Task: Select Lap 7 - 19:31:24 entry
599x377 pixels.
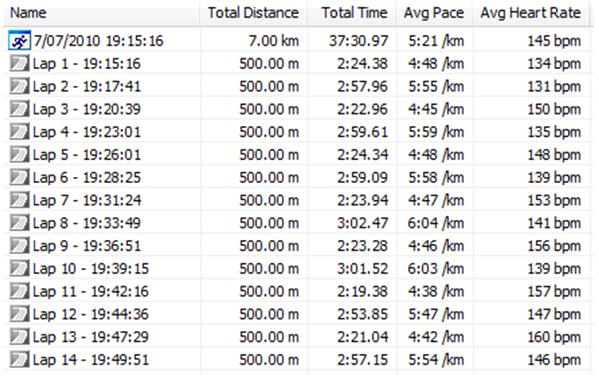Action: pyautogui.click(x=87, y=201)
